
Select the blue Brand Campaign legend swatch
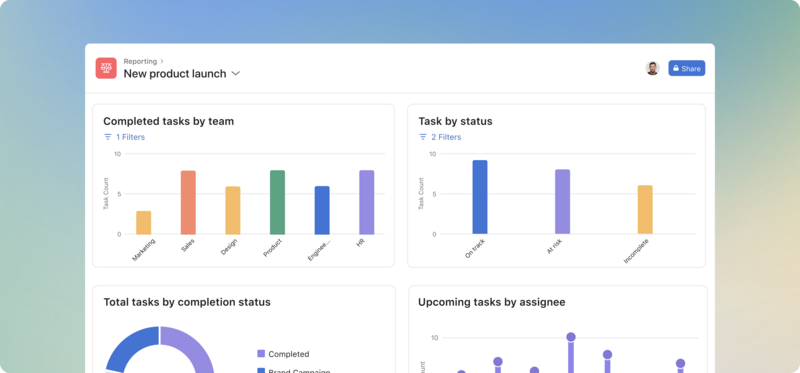coord(261,370)
